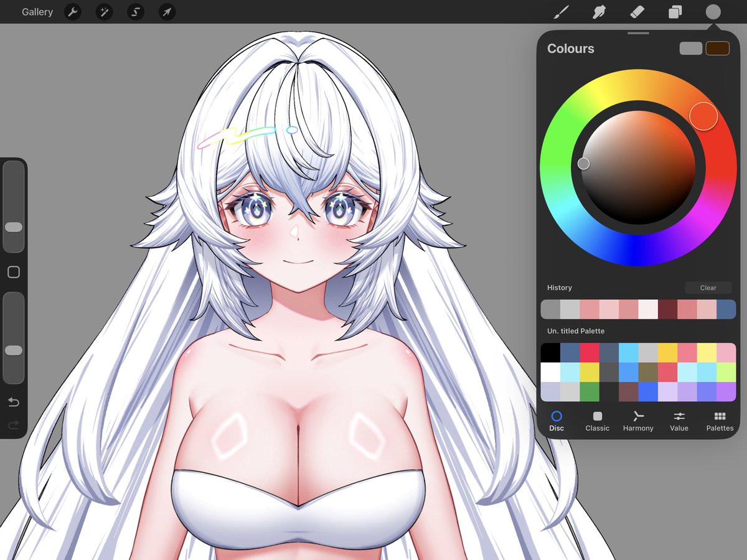Select the Transform arrow tool
This screenshot has height=560, width=747.
[166, 12]
